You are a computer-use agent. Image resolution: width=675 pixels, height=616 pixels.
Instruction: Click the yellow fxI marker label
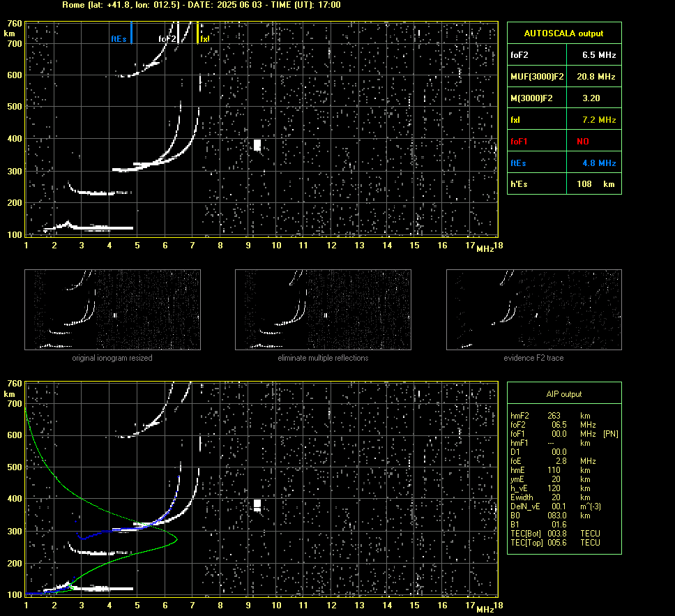(205, 39)
